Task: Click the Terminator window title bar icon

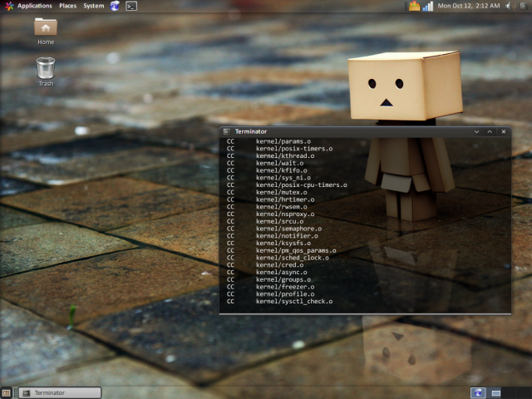Action: 227,131
